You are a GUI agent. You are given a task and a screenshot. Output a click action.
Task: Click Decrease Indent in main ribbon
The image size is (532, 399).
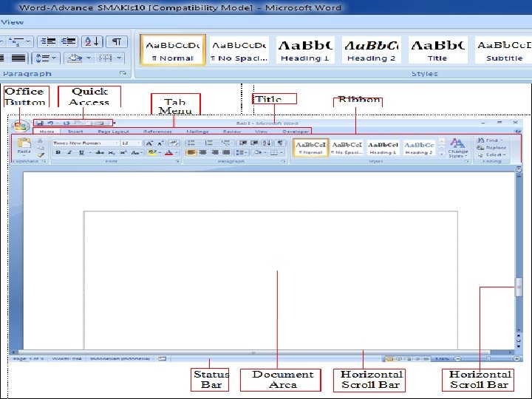pyautogui.click(x=48, y=41)
